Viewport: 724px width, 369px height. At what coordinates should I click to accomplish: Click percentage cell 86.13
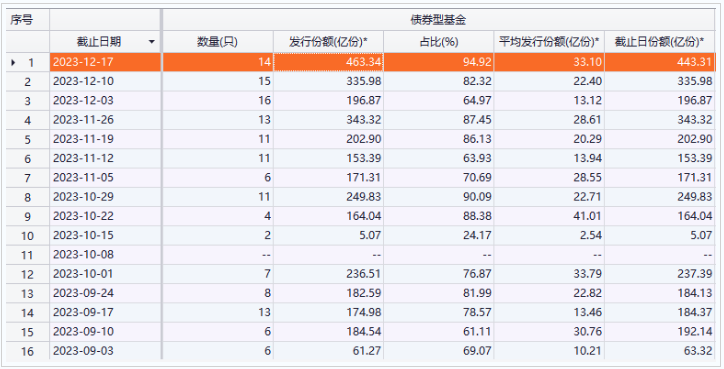tap(439, 139)
